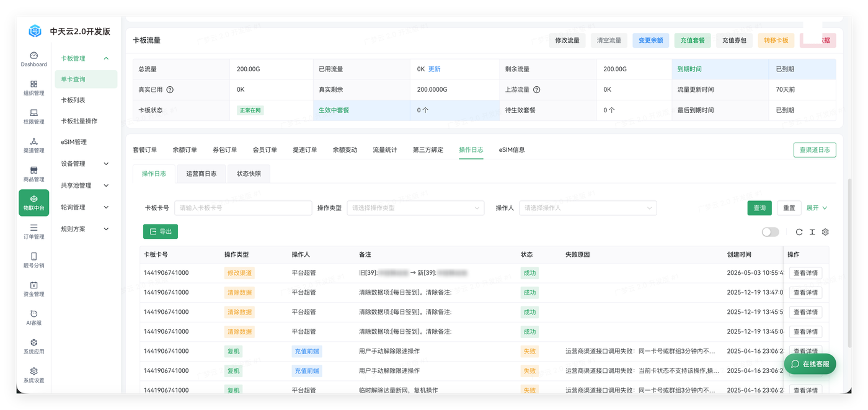The image size is (868, 410).
Task: Click the 变更余额 button
Action: [x=651, y=40]
